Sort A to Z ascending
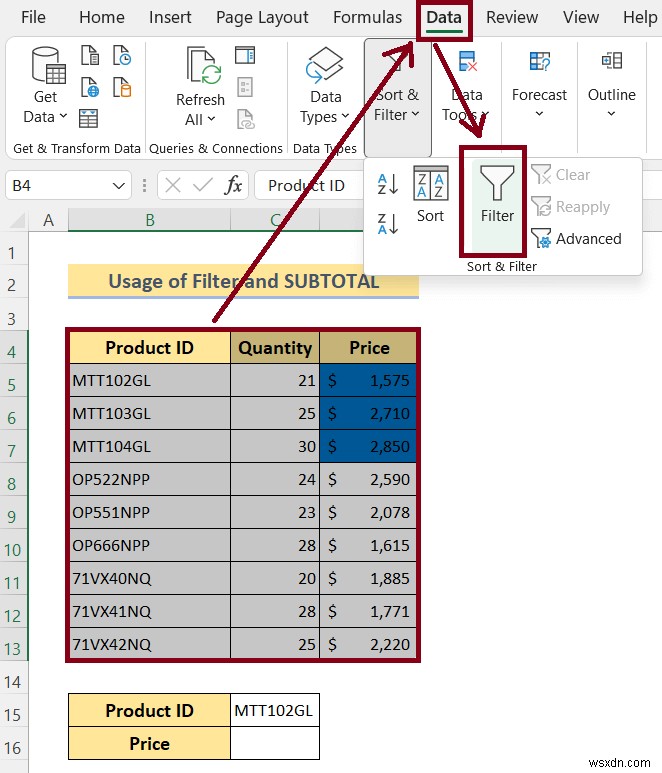Screen dimensions: 662x773 pos(387,184)
